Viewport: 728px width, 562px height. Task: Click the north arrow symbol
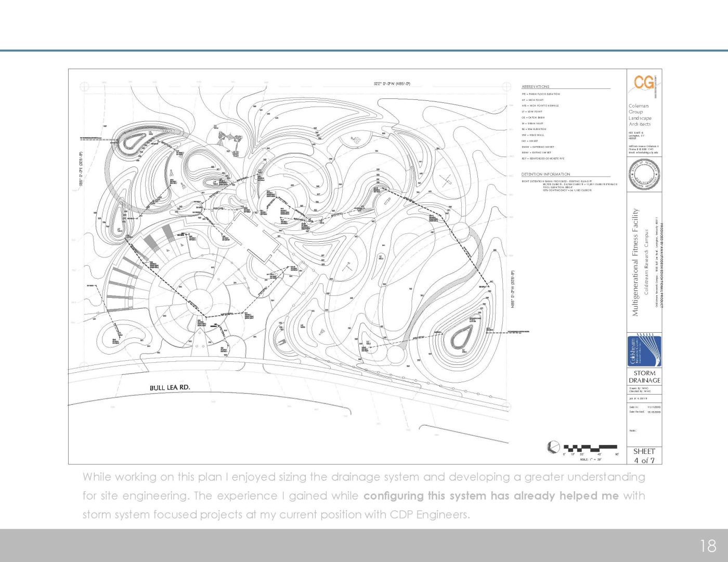(554, 447)
